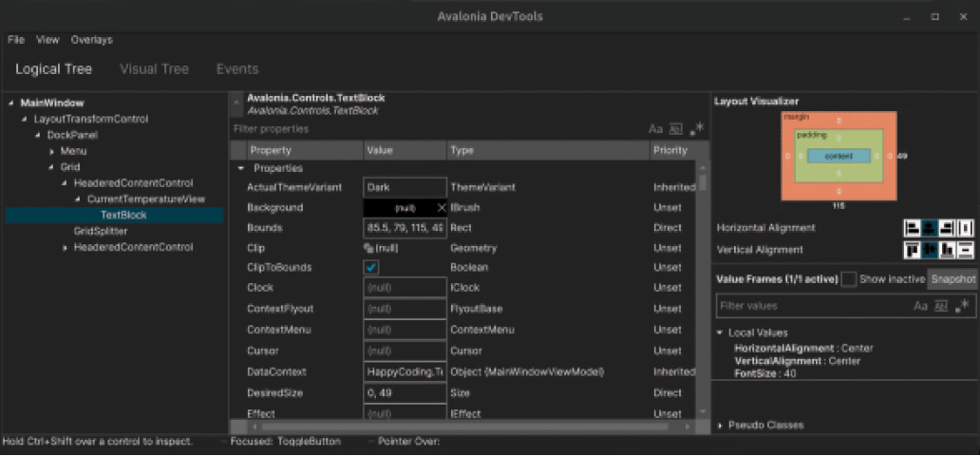
Task: Set vertical alignment to Stretch
Action: point(965,250)
